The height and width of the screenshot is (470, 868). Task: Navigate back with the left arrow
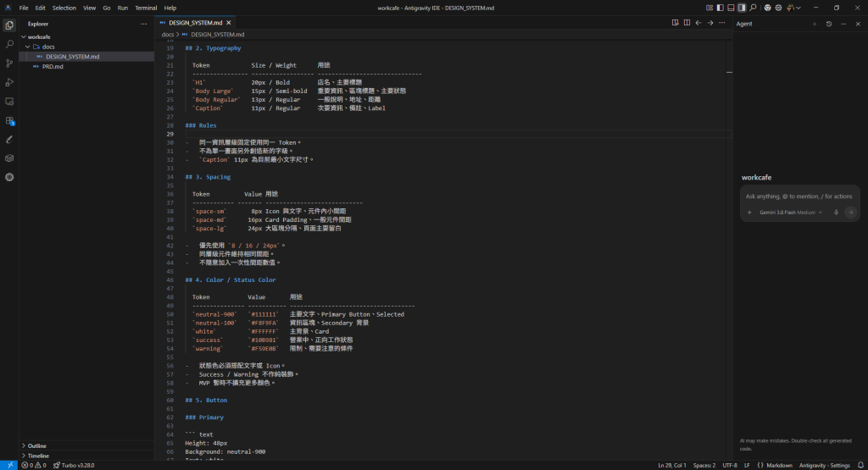pyautogui.click(x=698, y=23)
